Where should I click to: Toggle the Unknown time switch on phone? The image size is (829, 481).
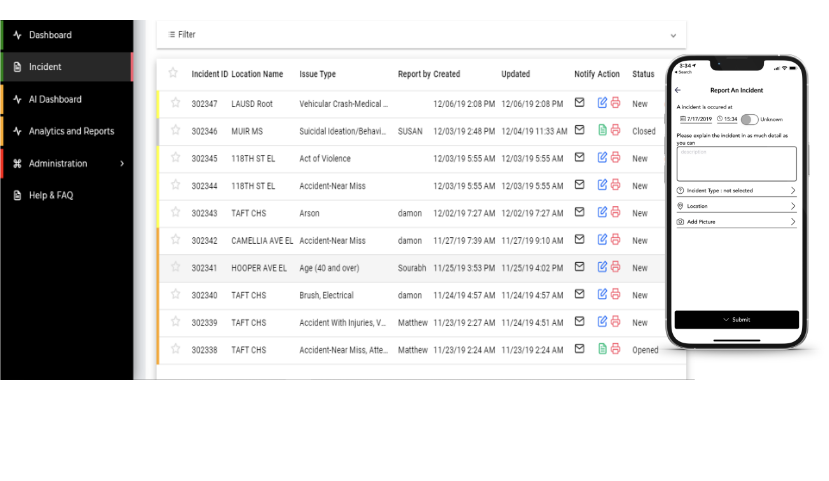point(748,119)
